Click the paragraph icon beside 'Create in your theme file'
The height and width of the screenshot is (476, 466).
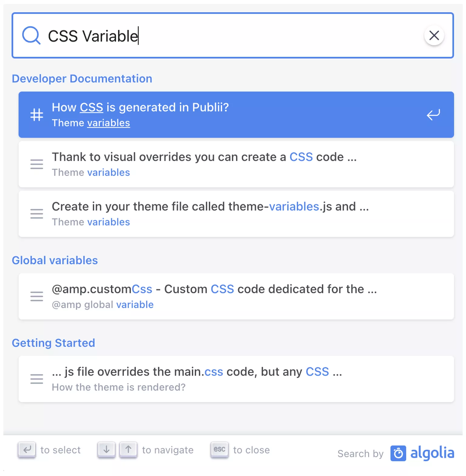(x=36, y=214)
